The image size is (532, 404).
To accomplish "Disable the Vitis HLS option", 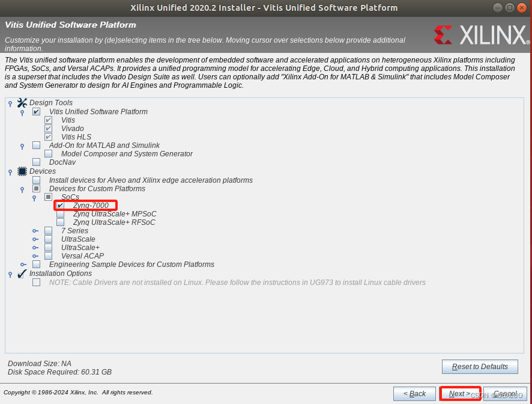I will [x=48, y=136].
